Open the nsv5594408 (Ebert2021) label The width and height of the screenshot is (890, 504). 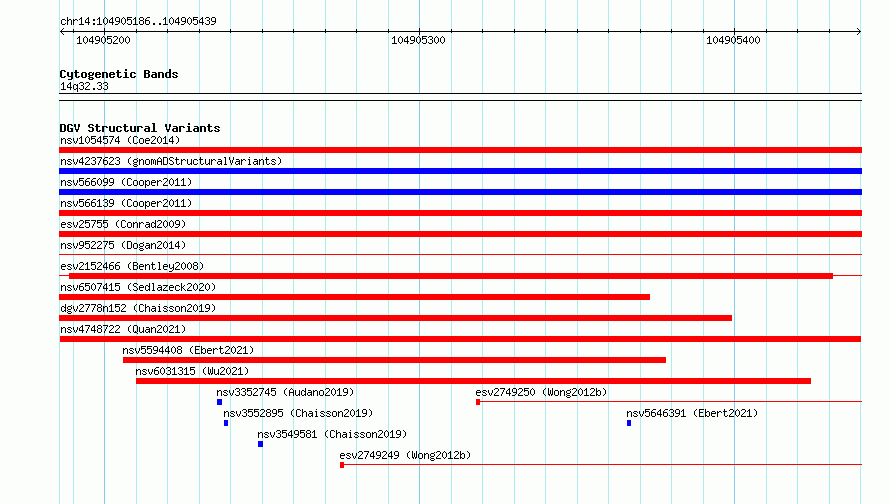(x=188, y=350)
